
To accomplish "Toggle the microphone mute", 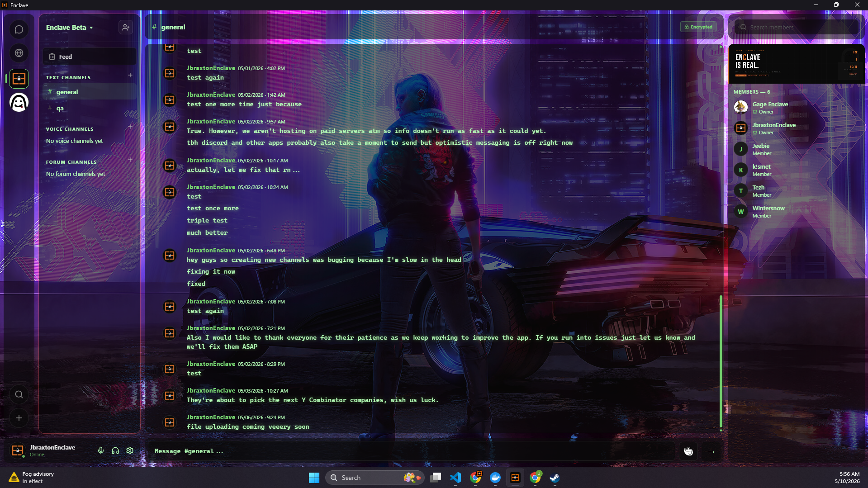I will (101, 450).
